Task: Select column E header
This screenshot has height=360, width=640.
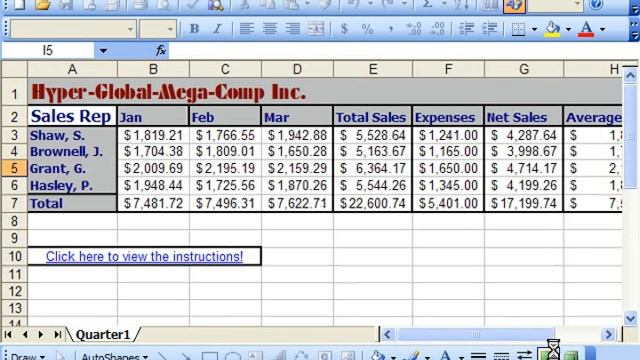Action: click(373, 69)
